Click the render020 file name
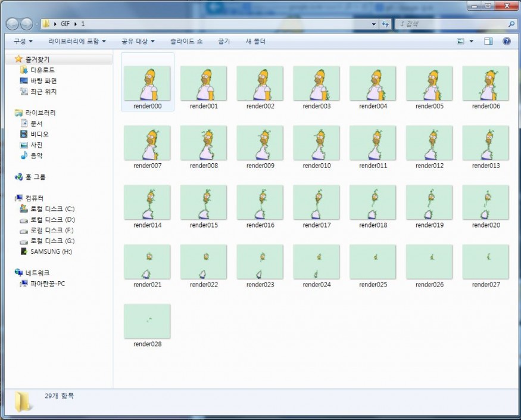The width and height of the screenshot is (521, 420). pyautogui.click(x=486, y=225)
